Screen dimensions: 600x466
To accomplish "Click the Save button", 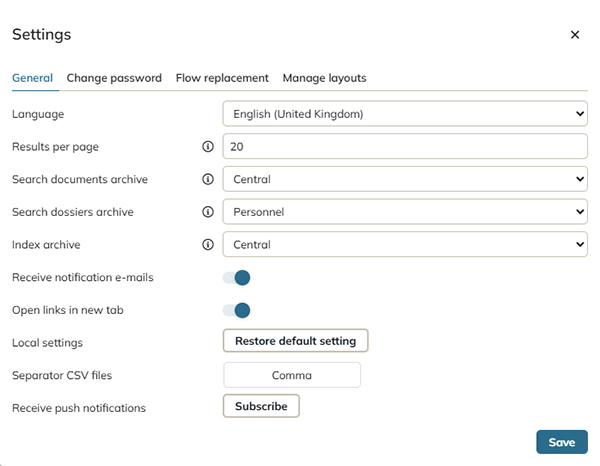I will click(562, 442).
